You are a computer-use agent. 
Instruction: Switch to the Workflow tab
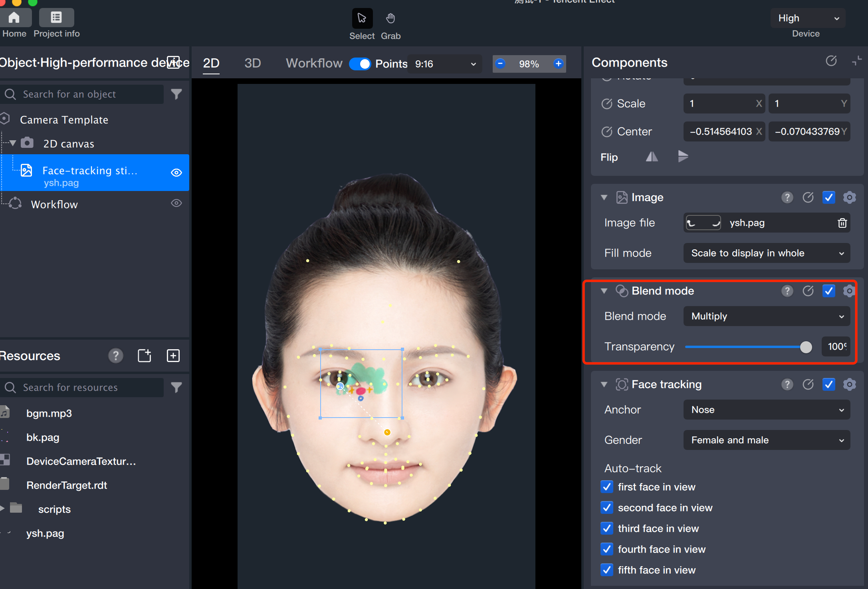click(314, 63)
